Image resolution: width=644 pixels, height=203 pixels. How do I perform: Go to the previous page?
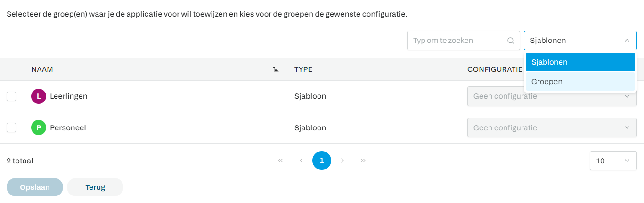pyautogui.click(x=301, y=161)
